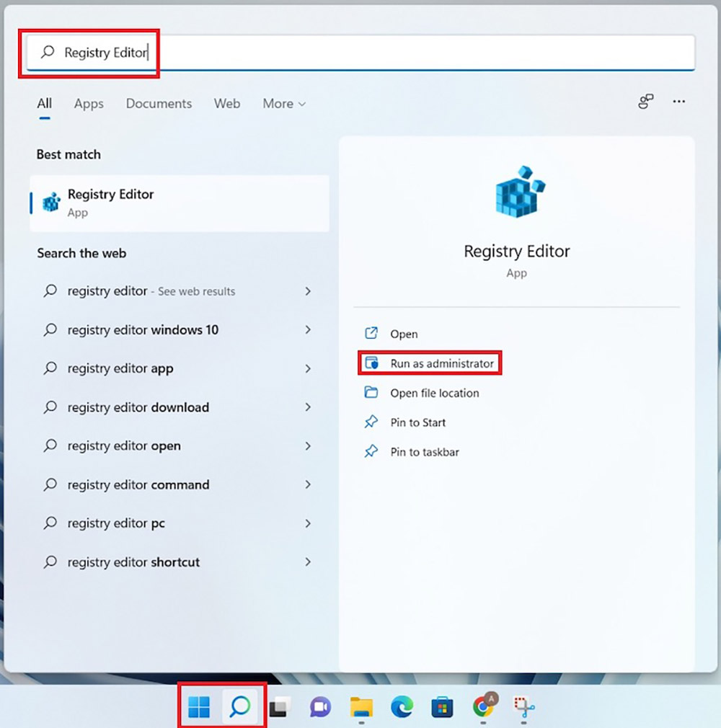The image size is (721, 728).
Task: Open Snipping Tool from the taskbar
Action: click(x=523, y=707)
